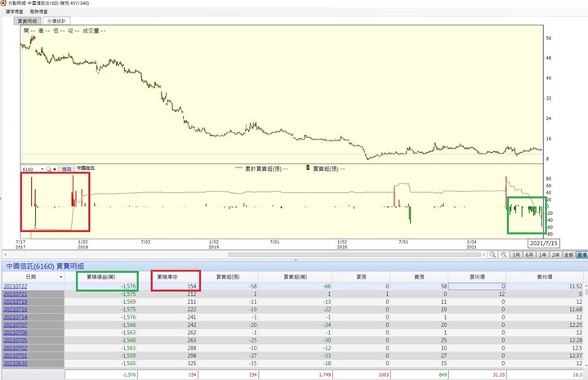This screenshot has width=588, height=380.
Task: Sort by 賣張 column header
Action: (x=419, y=277)
